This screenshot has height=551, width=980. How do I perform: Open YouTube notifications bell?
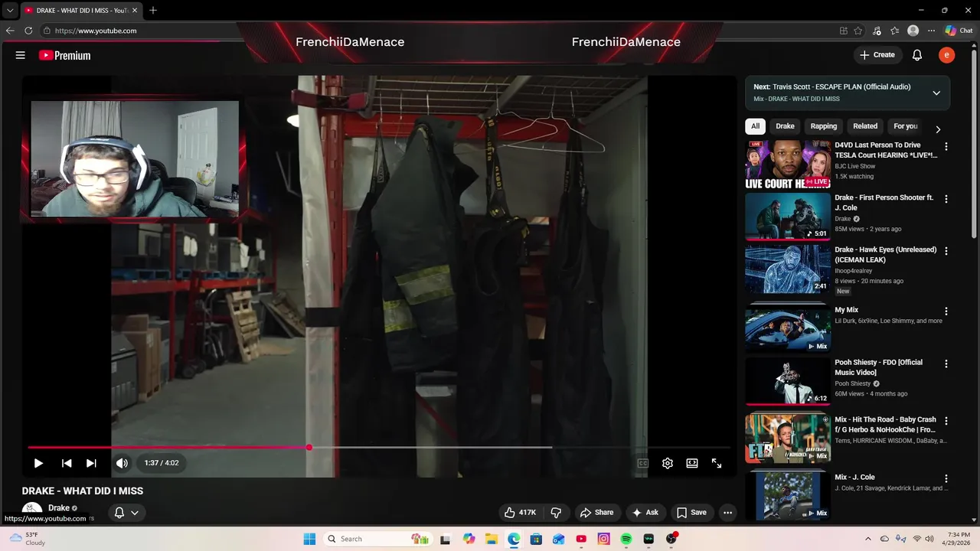[917, 55]
